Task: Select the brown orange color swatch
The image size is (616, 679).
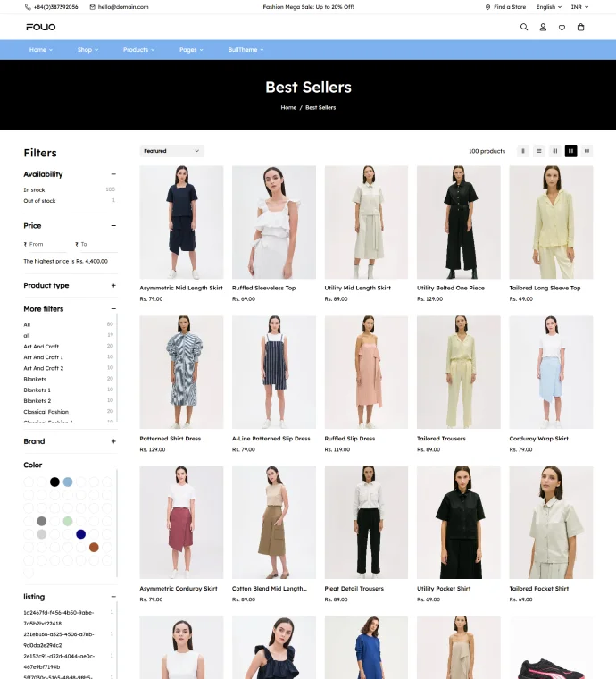Action: pyautogui.click(x=94, y=548)
